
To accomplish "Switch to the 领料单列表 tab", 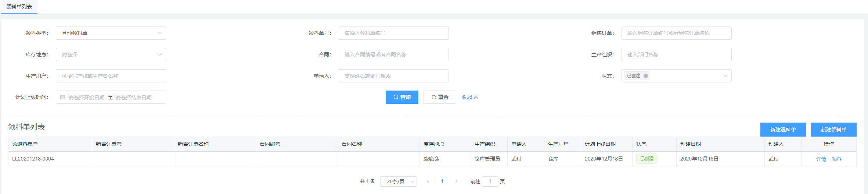I will pyautogui.click(x=19, y=7).
